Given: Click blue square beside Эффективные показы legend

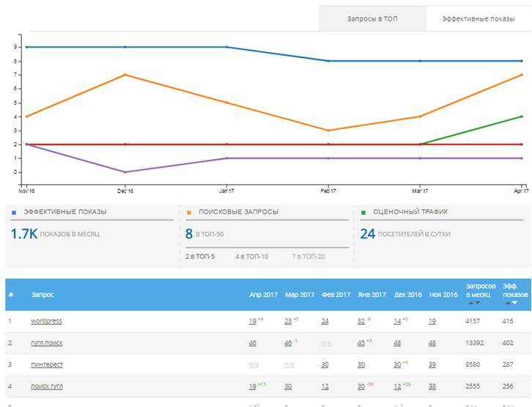Looking at the screenshot, I should click(x=13, y=212).
